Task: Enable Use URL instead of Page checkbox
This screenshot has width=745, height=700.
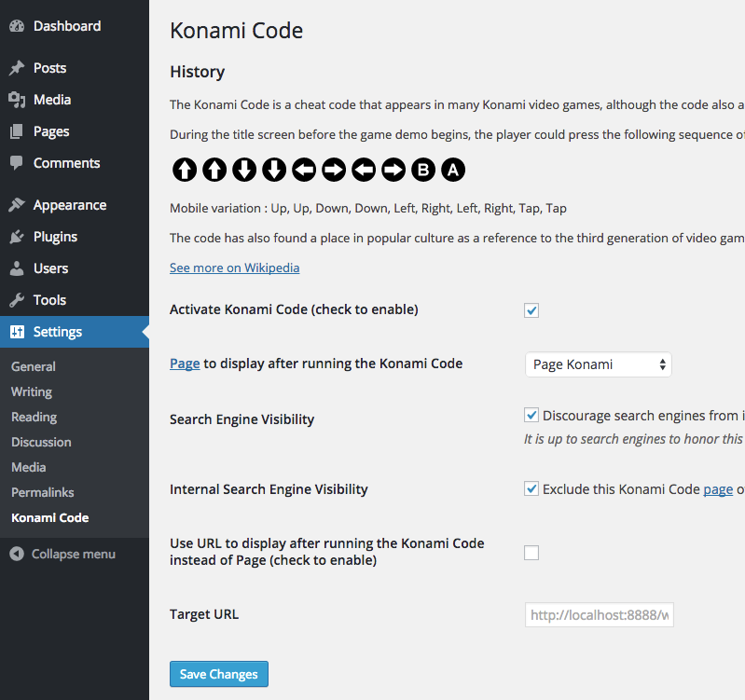Action: point(531,553)
